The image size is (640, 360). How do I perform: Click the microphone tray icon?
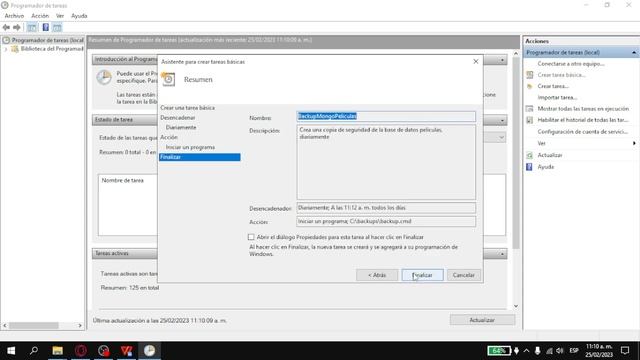click(x=538, y=351)
